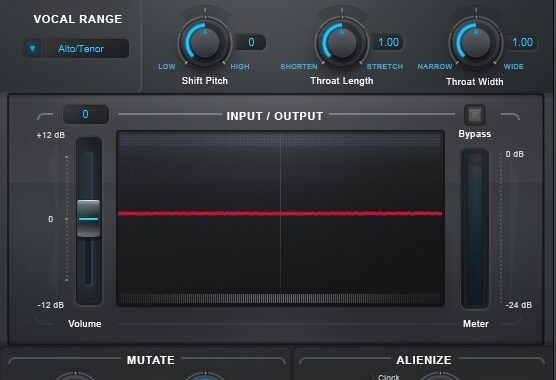The width and height of the screenshot is (556, 380).
Task: Click the LOW label by Shift Pitch
Action: pyautogui.click(x=167, y=67)
